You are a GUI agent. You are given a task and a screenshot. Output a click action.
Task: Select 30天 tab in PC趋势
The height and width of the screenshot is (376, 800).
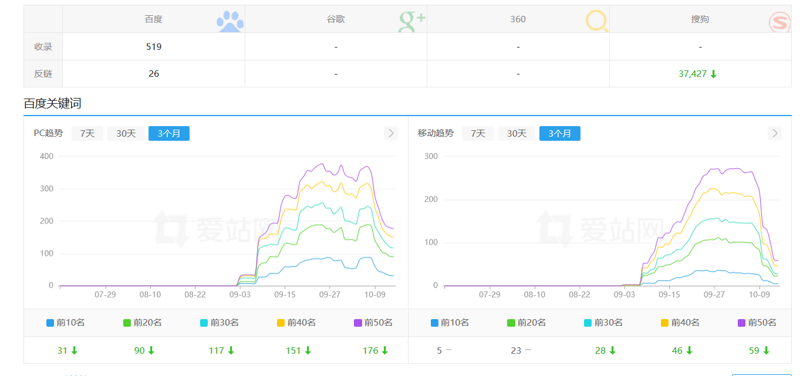pos(126,134)
